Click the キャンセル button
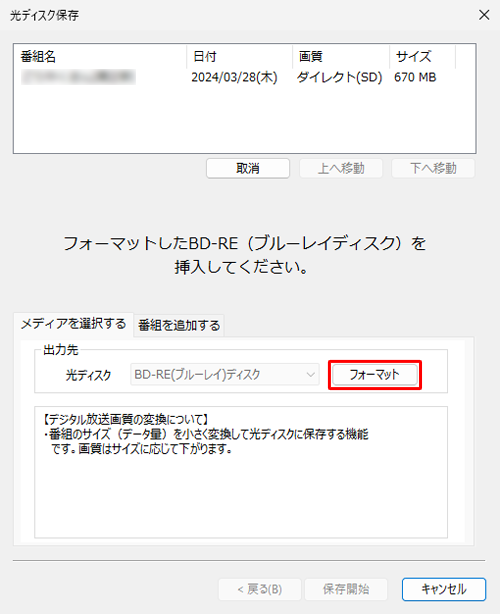This screenshot has width=500, height=614. (444, 589)
